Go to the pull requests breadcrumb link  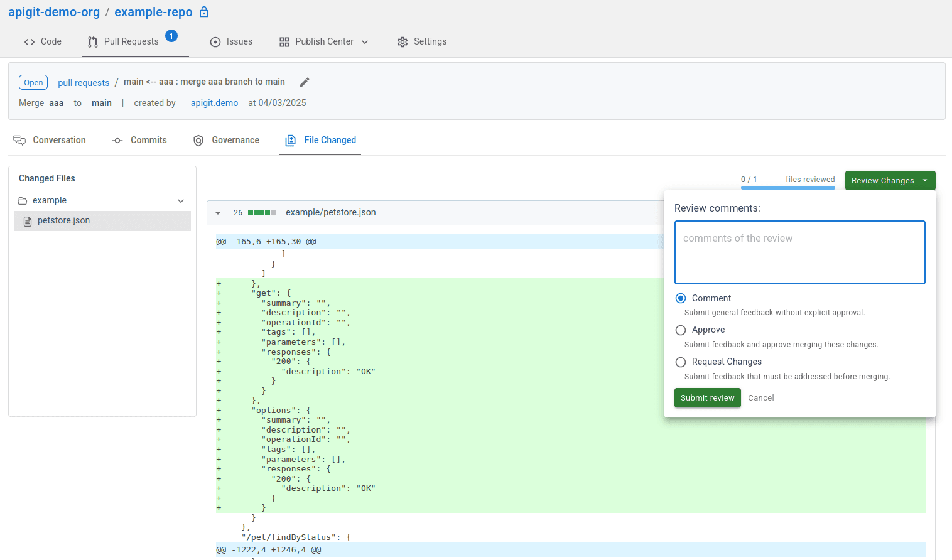84,83
